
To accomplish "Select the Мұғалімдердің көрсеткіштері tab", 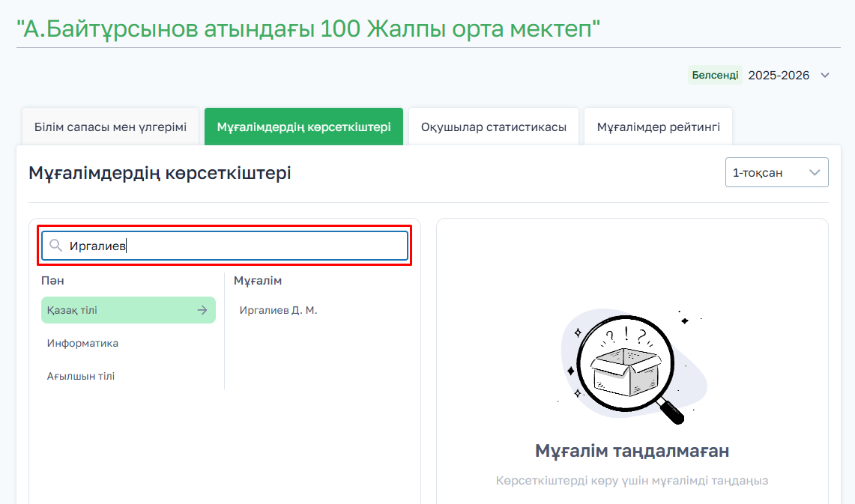I will [303, 127].
